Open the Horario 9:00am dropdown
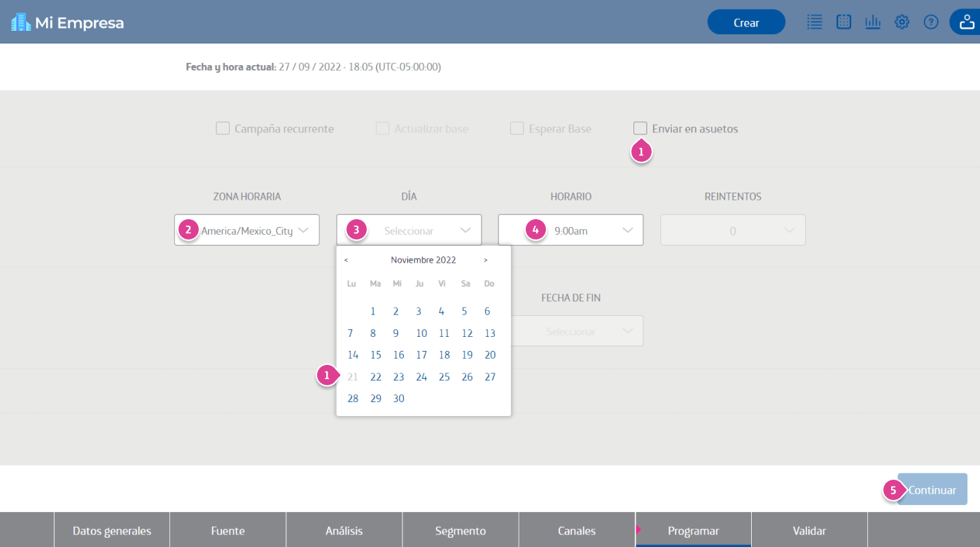980x547 pixels. [x=570, y=230]
